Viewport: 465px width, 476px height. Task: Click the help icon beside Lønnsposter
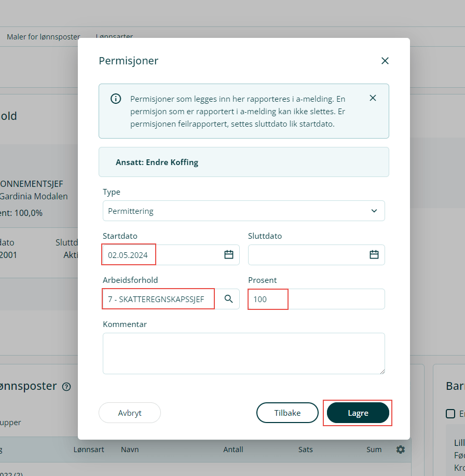click(66, 387)
